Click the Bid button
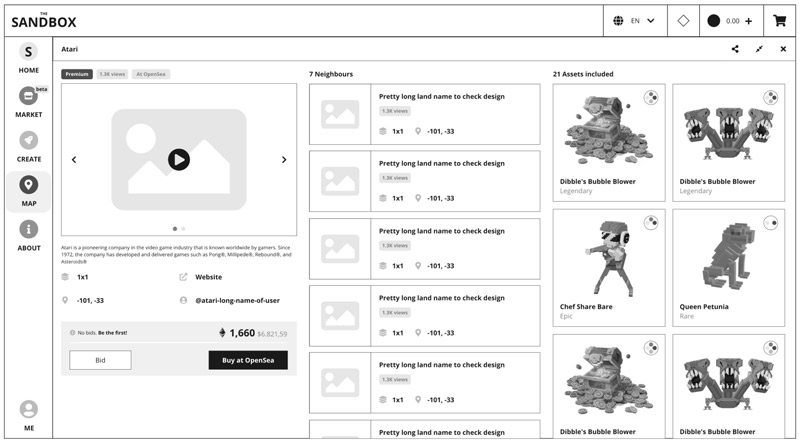 [x=100, y=360]
